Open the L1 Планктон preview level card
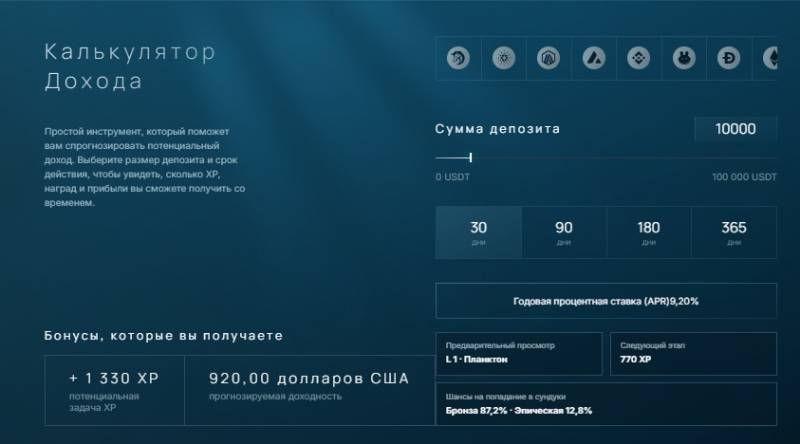800x444 pixels. 519,354
